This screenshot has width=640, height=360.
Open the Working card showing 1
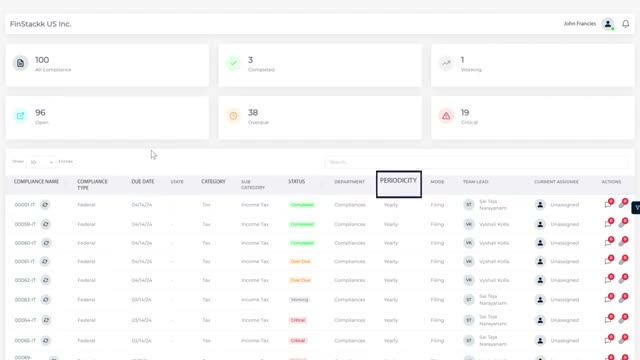tap(533, 65)
